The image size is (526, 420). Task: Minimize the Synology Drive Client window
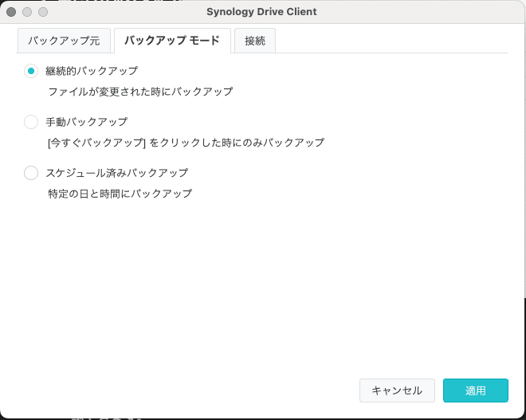click(x=27, y=12)
